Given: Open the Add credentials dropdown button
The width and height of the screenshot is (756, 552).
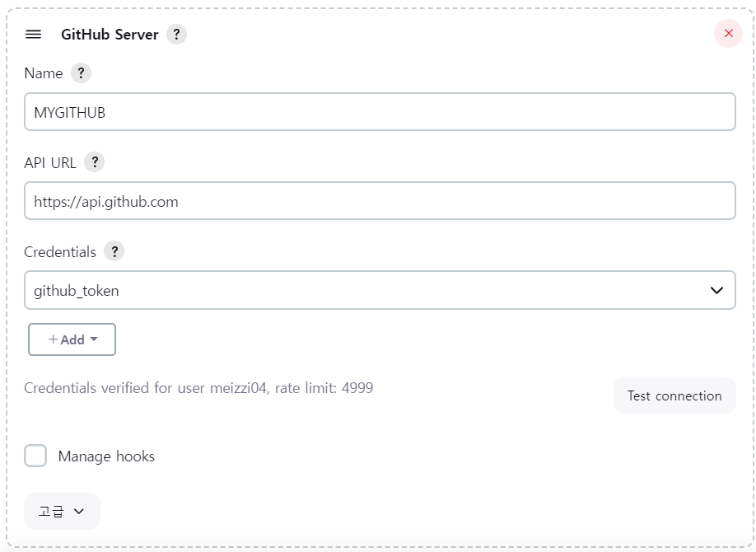Looking at the screenshot, I should tap(72, 339).
